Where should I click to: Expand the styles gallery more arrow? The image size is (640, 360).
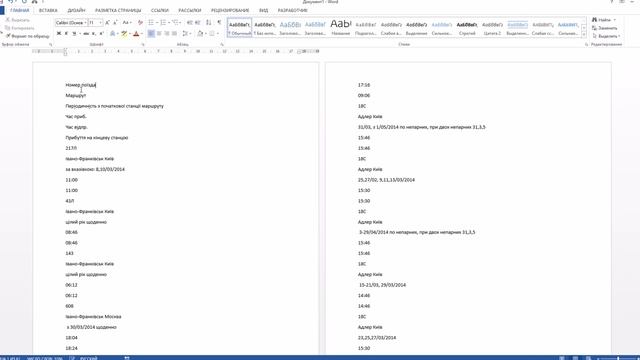(584, 36)
